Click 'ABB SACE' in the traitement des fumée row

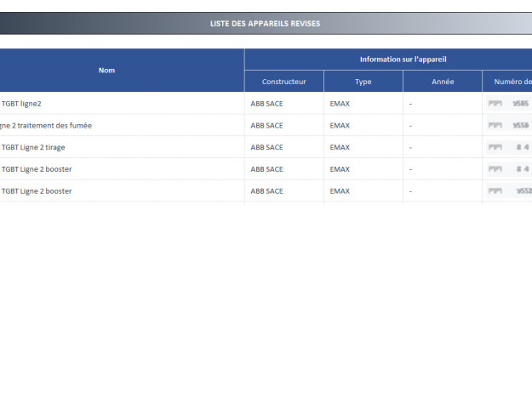(267, 125)
